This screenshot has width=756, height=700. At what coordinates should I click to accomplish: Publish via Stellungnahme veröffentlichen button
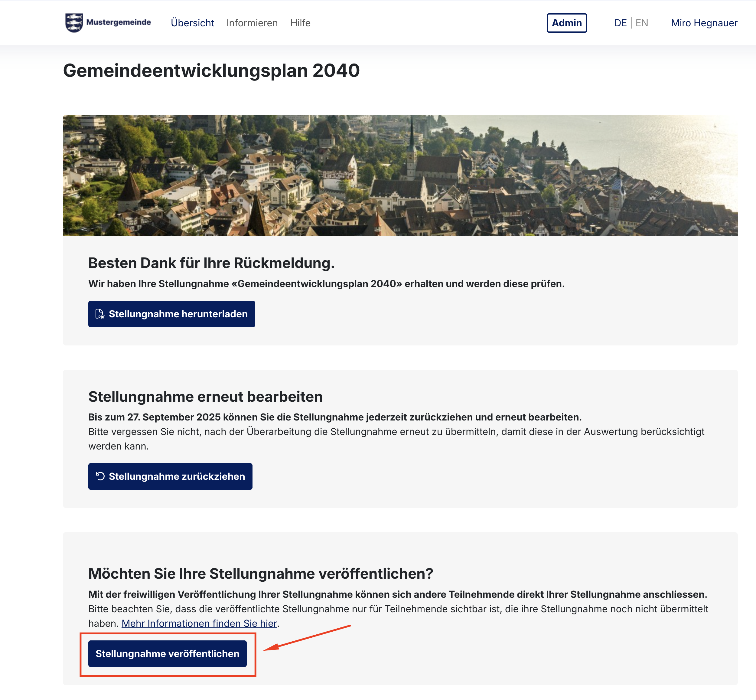click(167, 653)
